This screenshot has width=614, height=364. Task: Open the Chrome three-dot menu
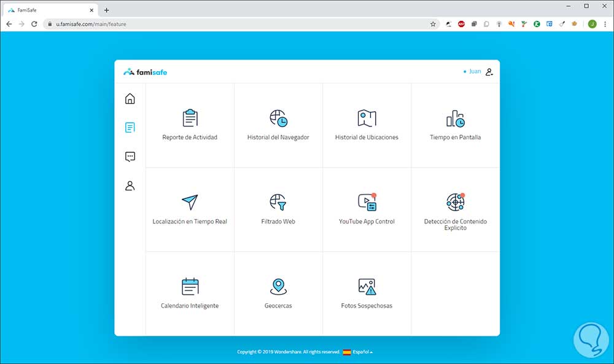pos(605,24)
